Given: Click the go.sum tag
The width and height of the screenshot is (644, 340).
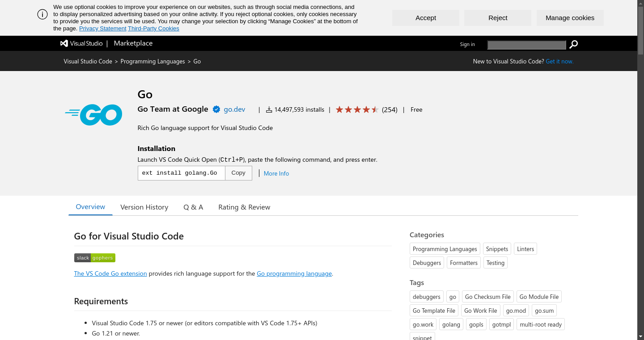Looking at the screenshot, I should pos(544,311).
